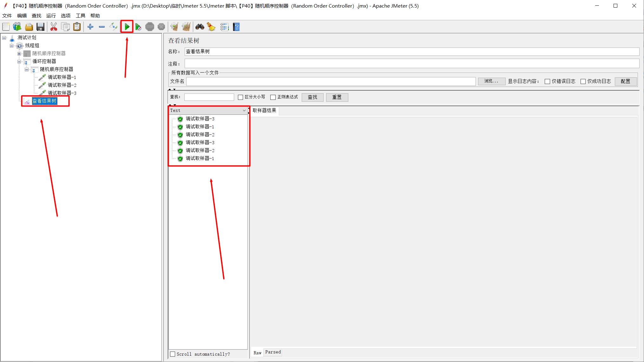Select 查看结果树 in the tree
The image size is (644, 362).
(44, 101)
